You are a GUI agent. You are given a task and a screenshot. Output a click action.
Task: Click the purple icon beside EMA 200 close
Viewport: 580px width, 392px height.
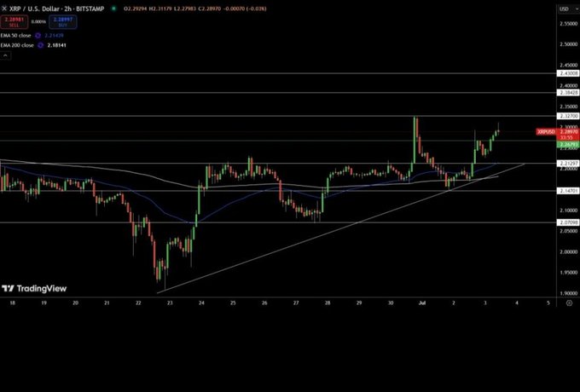(x=40, y=45)
